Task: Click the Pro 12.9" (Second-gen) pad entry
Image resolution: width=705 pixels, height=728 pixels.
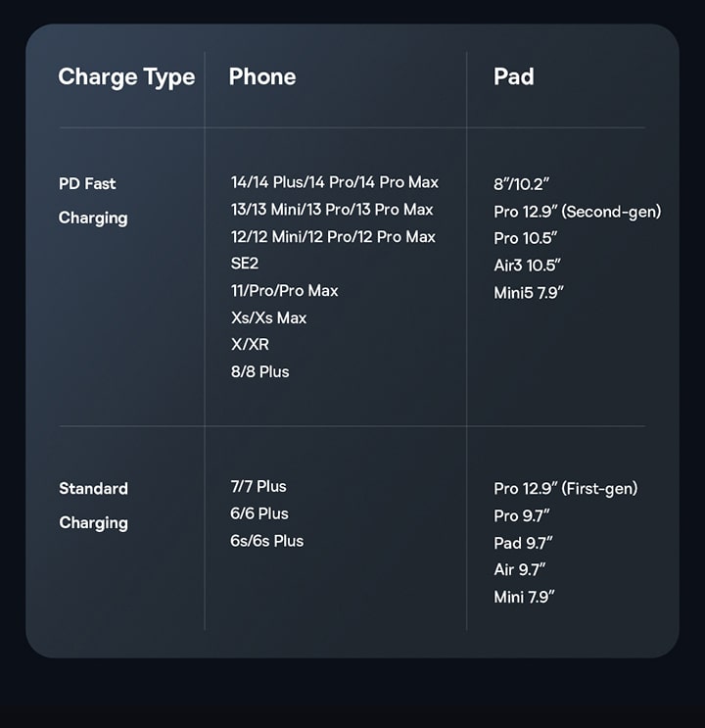Action: (577, 212)
